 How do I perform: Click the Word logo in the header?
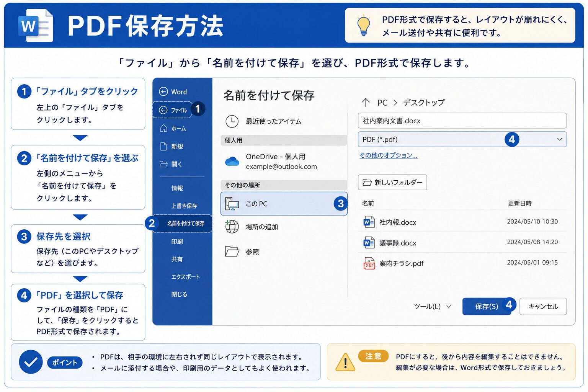point(36,26)
